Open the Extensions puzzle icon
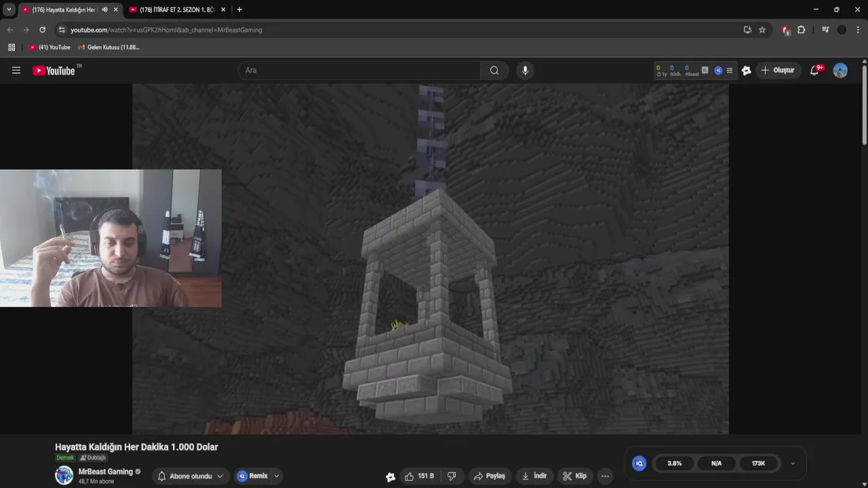The height and width of the screenshot is (488, 868). click(801, 30)
